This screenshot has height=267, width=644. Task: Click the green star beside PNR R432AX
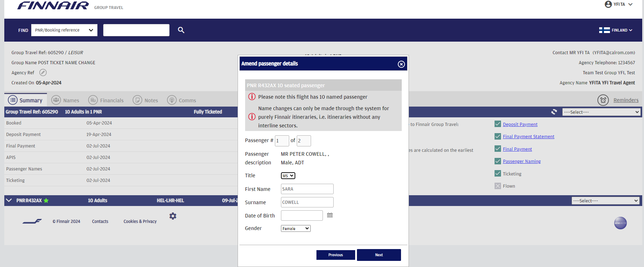tap(46, 201)
